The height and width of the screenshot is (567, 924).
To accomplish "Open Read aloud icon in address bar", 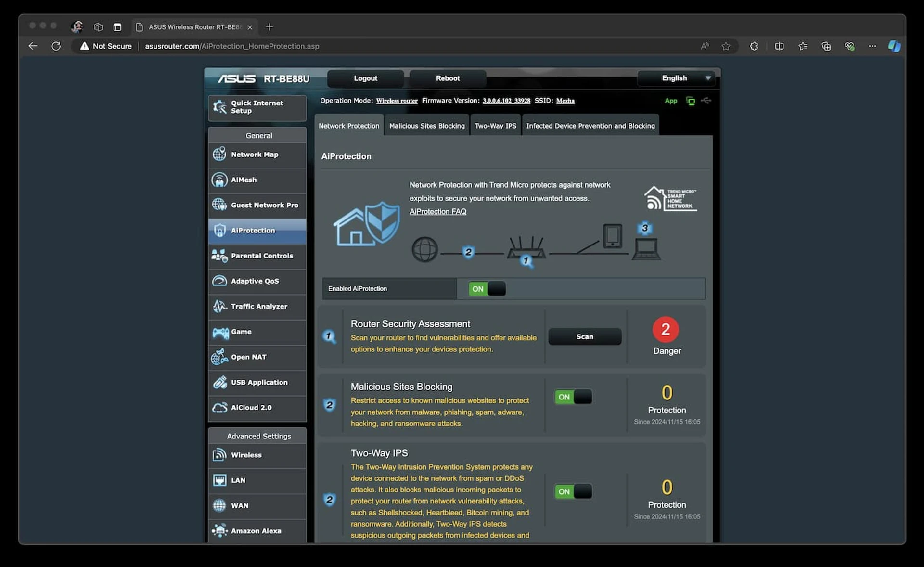I will click(705, 46).
